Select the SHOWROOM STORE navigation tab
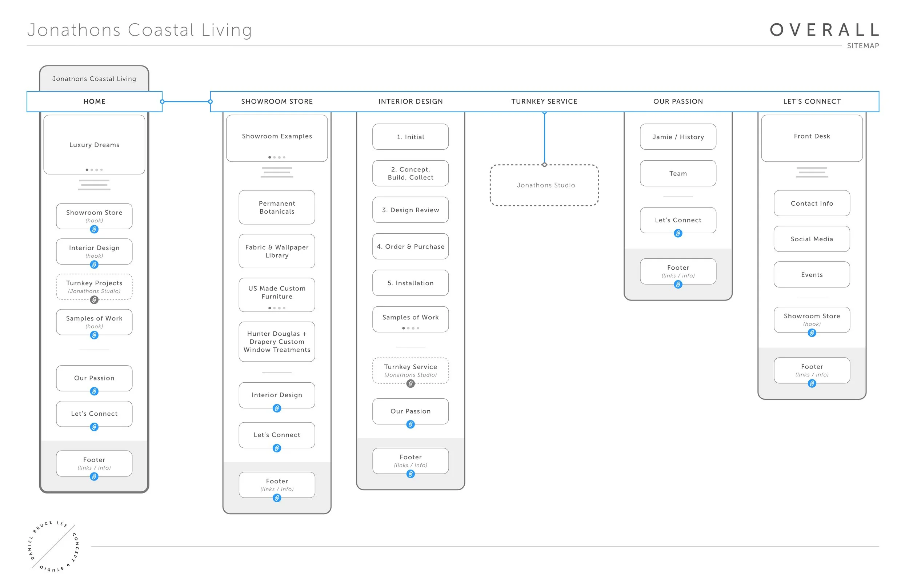 (277, 101)
